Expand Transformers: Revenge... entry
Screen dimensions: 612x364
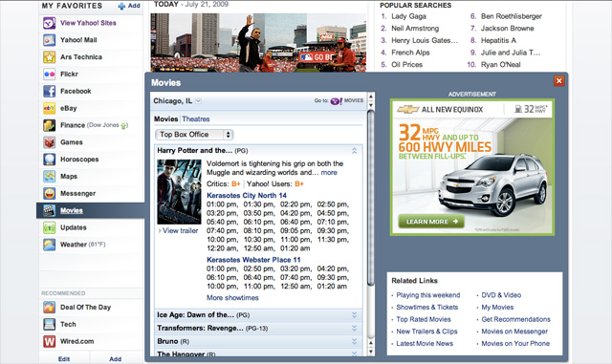[x=354, y=329]
